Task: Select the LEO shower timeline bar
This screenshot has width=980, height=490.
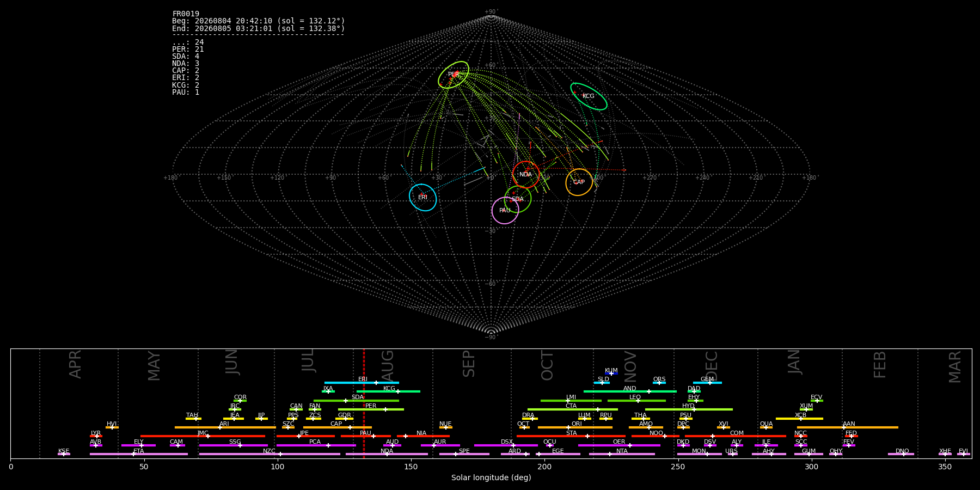Action: [636, 401]
